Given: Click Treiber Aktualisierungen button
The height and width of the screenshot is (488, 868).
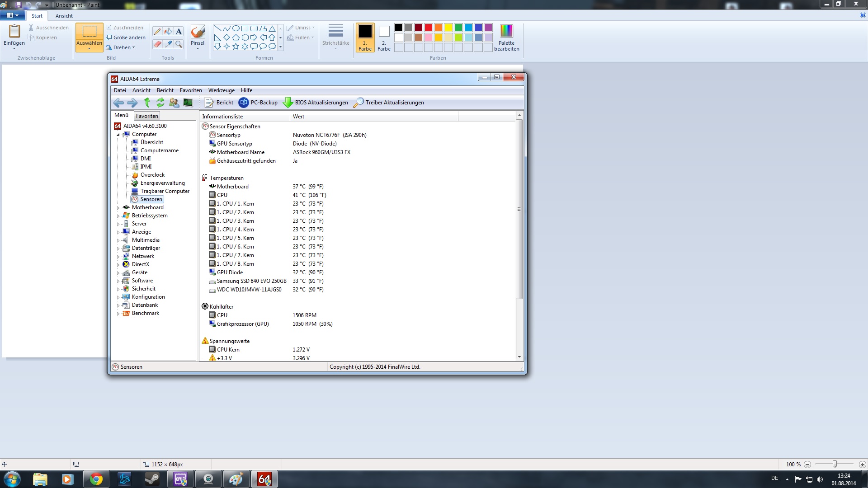Looking at the screenshot, I should 388,103.
